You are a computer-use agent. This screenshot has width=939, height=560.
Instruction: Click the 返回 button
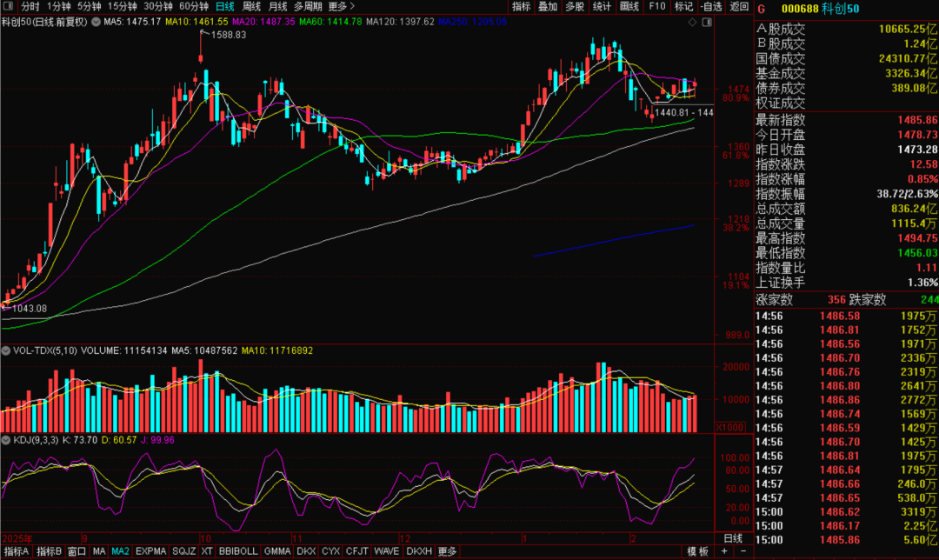click(x=739, y=6)
